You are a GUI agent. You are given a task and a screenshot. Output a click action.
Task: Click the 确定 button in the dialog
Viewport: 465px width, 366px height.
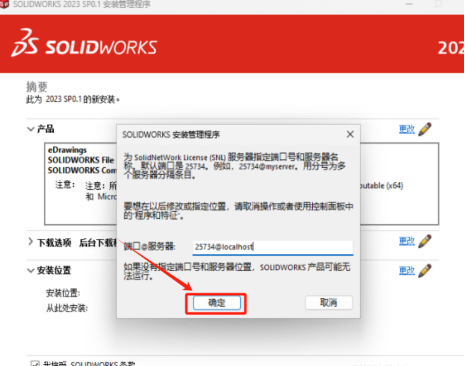(217, 303)
